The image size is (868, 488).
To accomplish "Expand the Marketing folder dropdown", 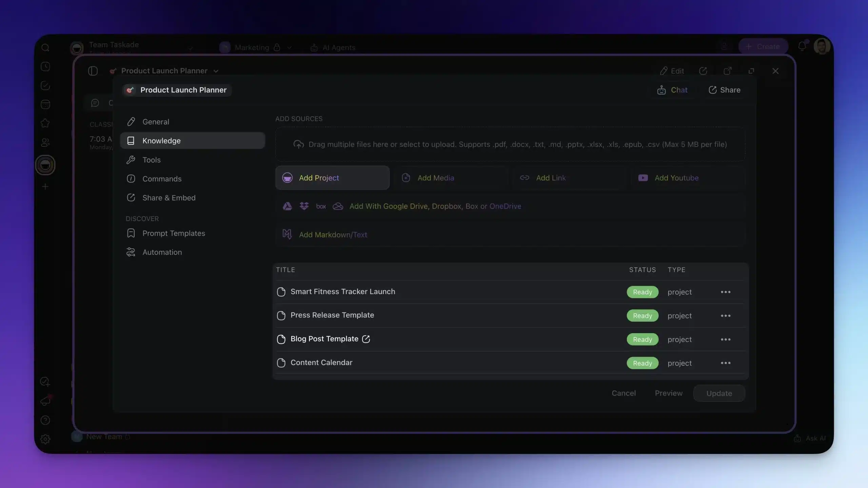I will [x=289, y=48].
